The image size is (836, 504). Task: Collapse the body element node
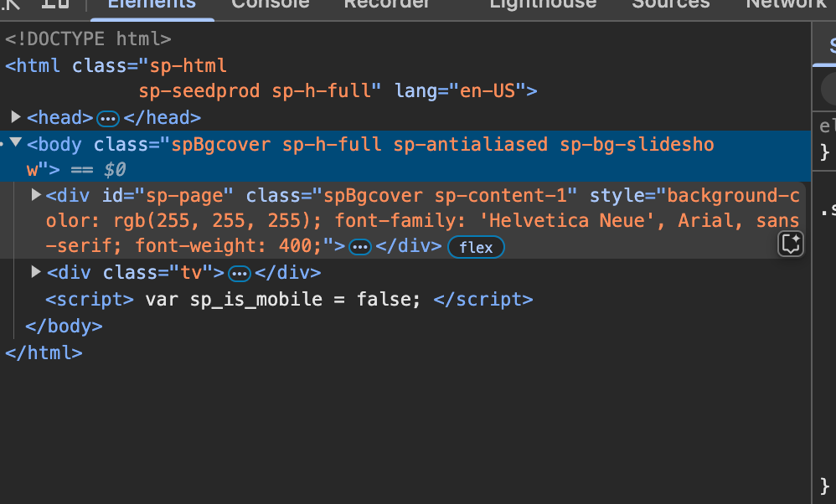coord(16,144)
